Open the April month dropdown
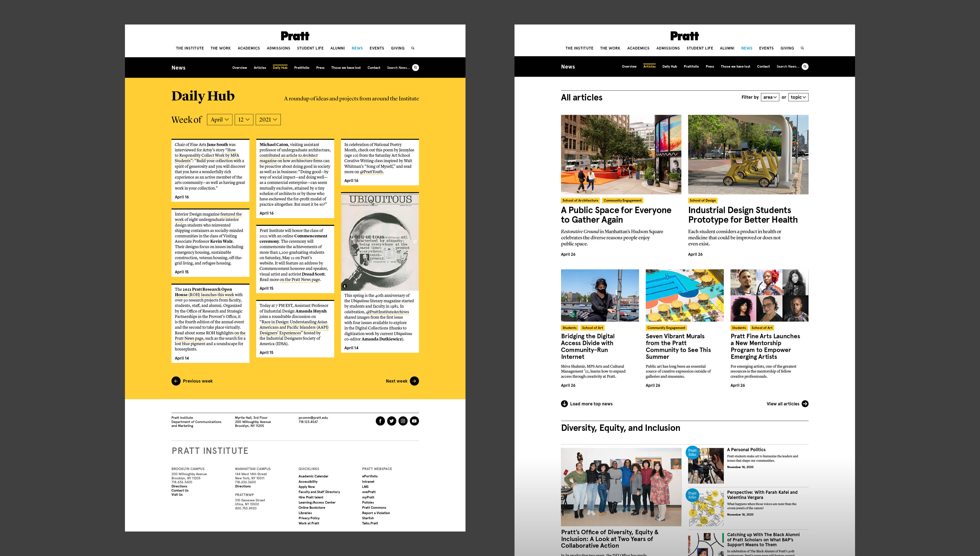 220,120
